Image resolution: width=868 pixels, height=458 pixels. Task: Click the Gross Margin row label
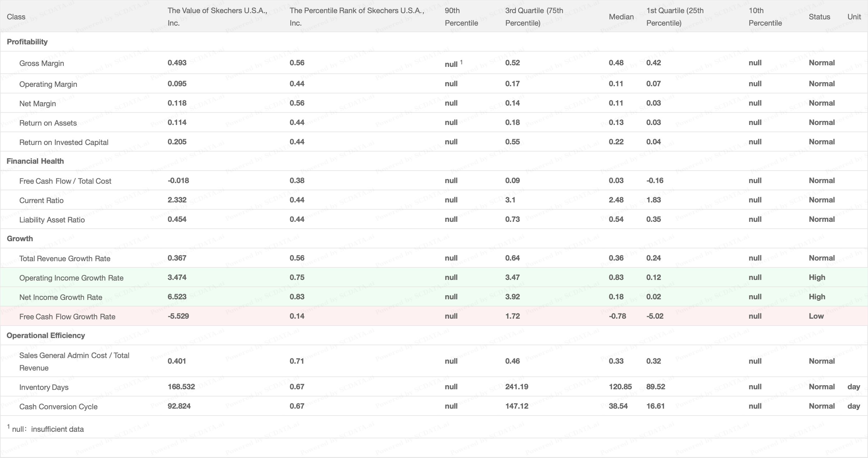click(42, 63)
